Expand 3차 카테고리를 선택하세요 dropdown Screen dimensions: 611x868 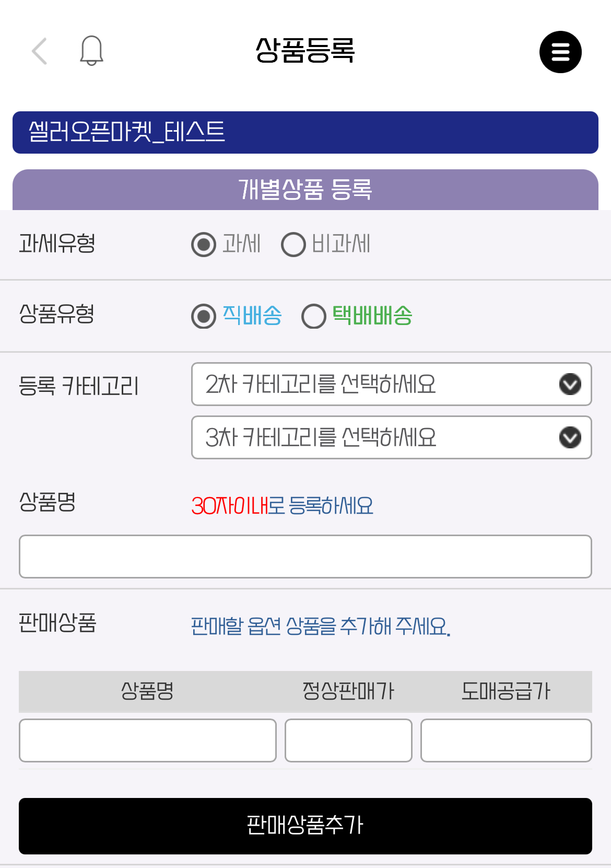pos(392,437)
